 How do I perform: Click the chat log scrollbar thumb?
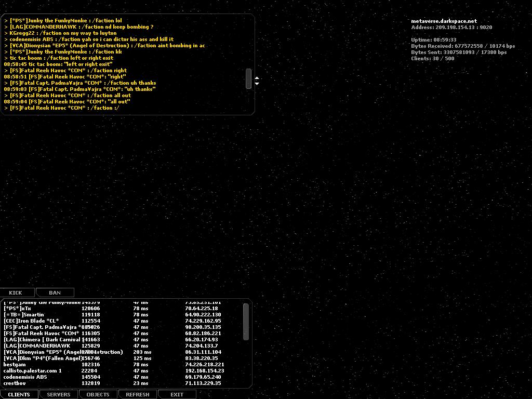[249, 78]
